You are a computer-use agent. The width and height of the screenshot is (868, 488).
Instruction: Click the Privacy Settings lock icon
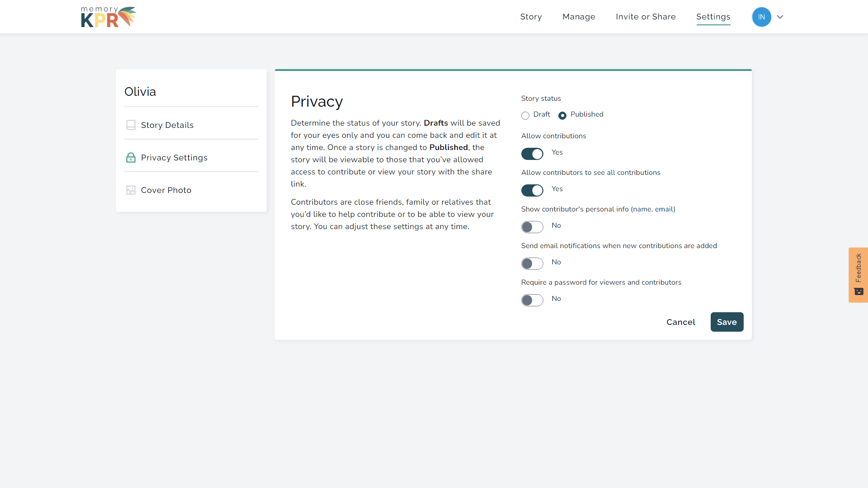tap(131, 158)
